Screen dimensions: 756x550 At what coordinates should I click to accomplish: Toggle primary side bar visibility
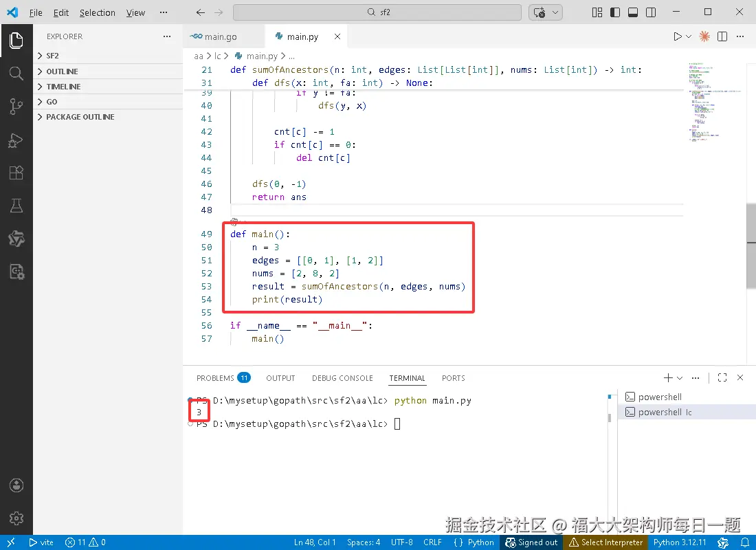[614, 12]
